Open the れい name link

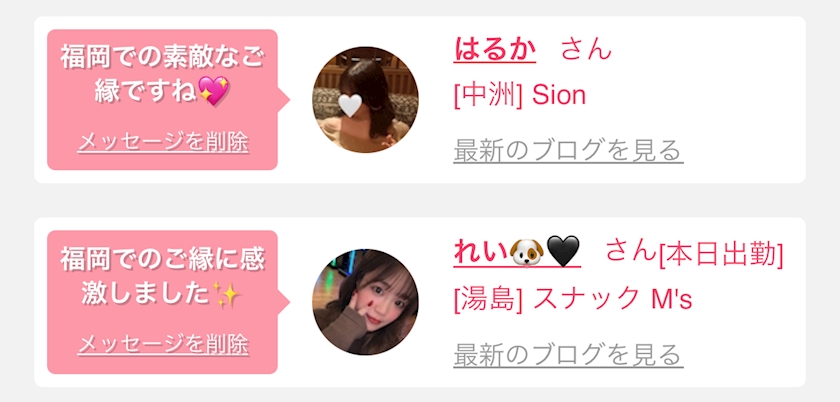tap(517, 252)
